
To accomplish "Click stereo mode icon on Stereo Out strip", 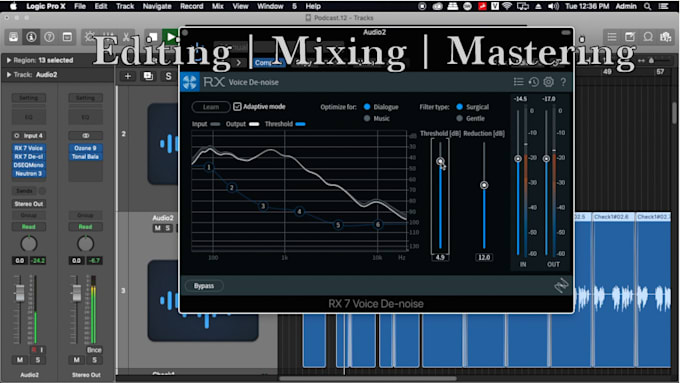I will point(85,136).
